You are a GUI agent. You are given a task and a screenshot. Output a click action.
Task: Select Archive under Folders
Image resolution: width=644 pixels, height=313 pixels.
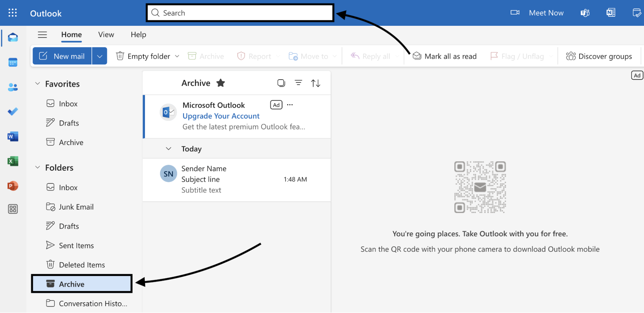click(x=82, y=284)
